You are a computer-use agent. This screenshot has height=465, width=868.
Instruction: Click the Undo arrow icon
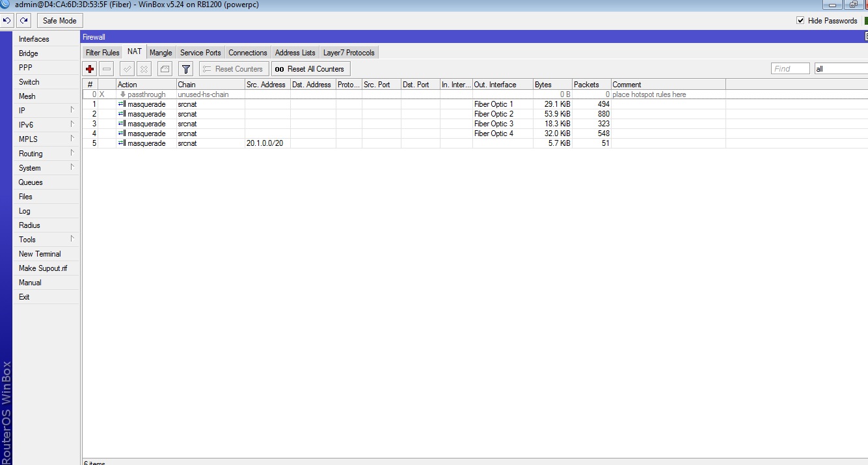7,21
